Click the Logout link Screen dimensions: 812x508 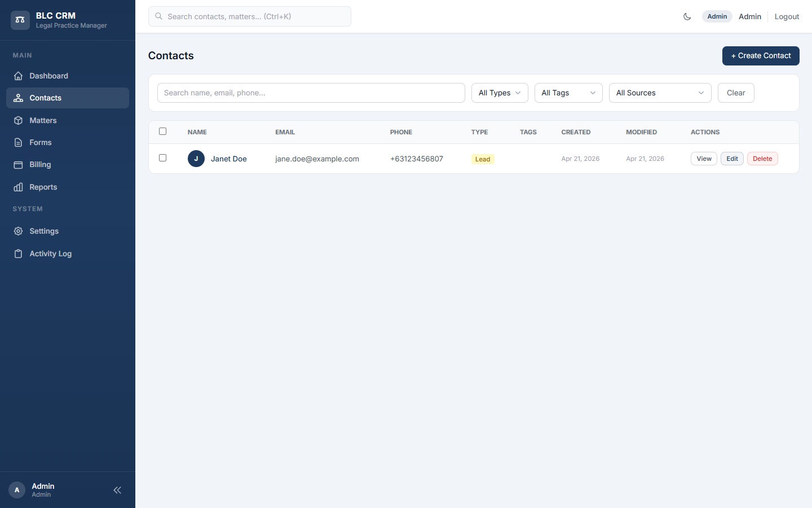click(x=787, y=16)
